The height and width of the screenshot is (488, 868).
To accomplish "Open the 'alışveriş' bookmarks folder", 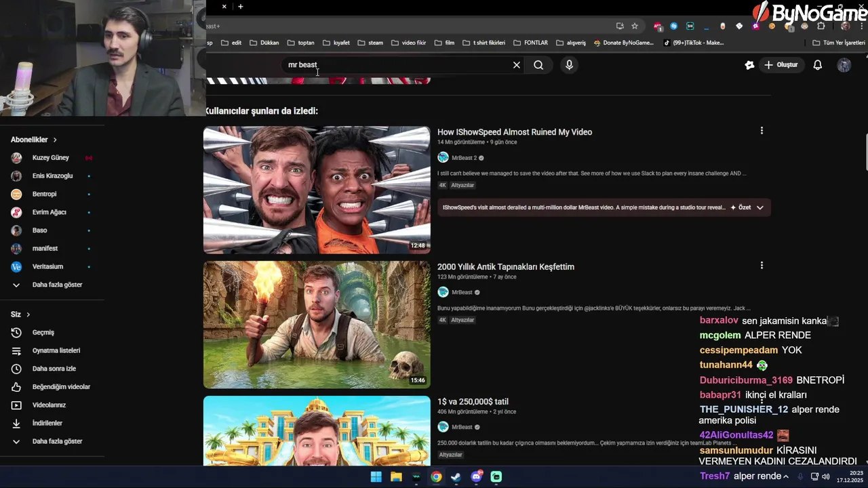I will click(x=571, y=43).
